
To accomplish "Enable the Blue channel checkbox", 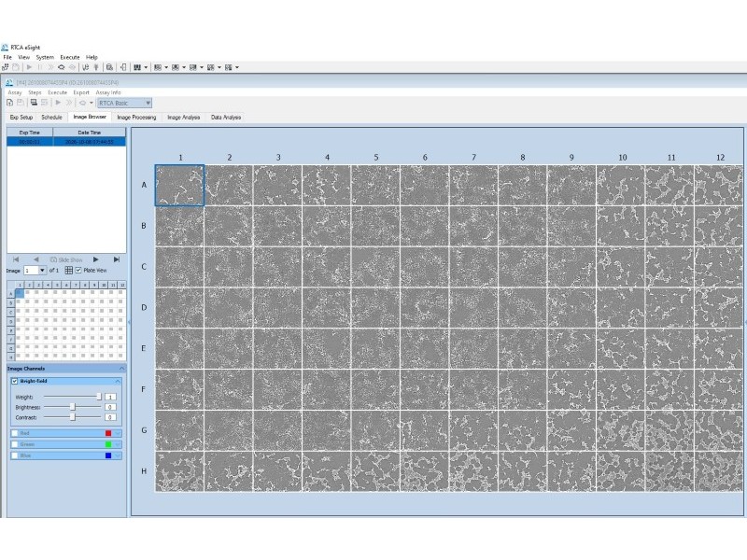I will tap(15, 455).
